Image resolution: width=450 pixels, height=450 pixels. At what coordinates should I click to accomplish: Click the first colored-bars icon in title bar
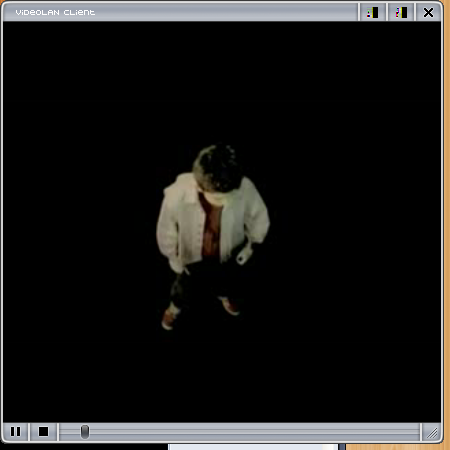tap(373, 13)
